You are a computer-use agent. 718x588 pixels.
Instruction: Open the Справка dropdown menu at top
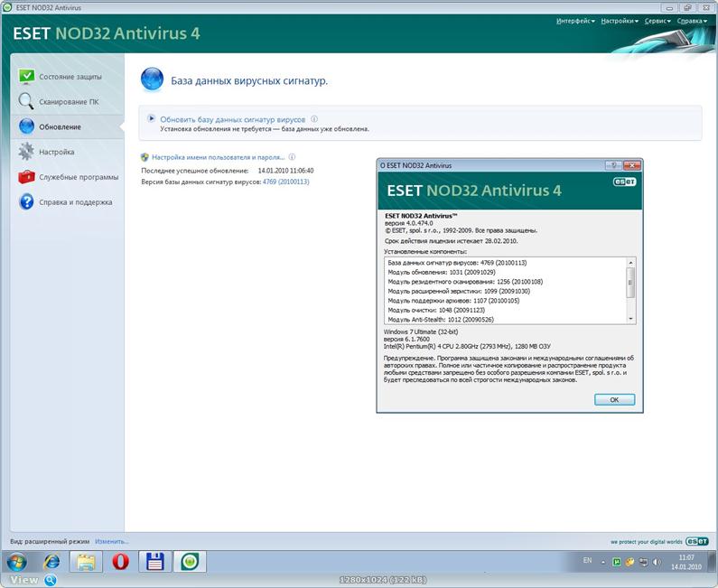(692, 21)
